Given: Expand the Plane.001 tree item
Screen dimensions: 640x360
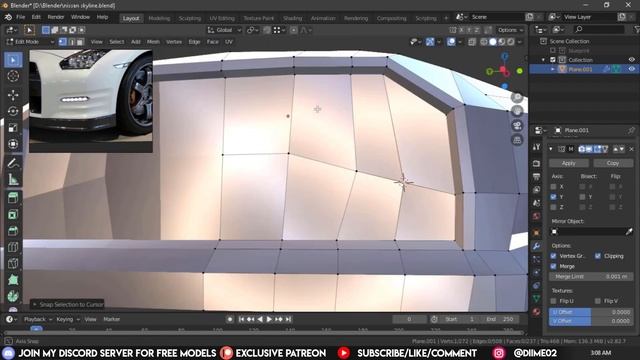Looking at the screenshot, I should 553,69.
